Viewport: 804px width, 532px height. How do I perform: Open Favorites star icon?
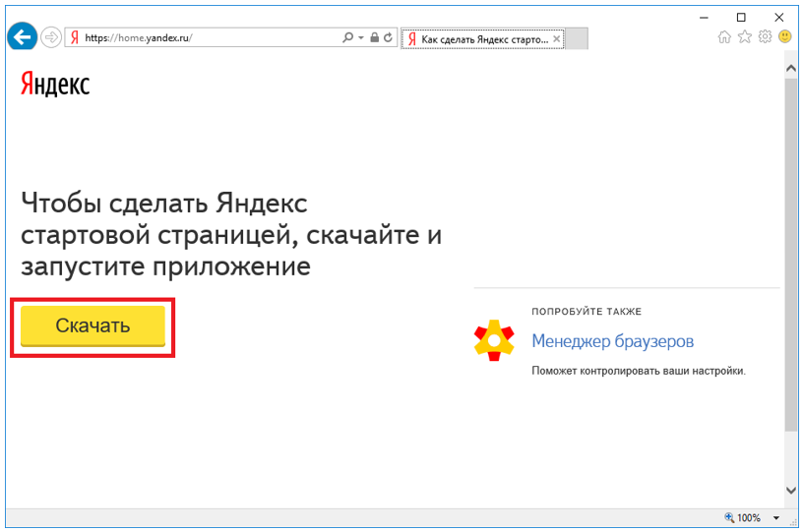point(745,37)
